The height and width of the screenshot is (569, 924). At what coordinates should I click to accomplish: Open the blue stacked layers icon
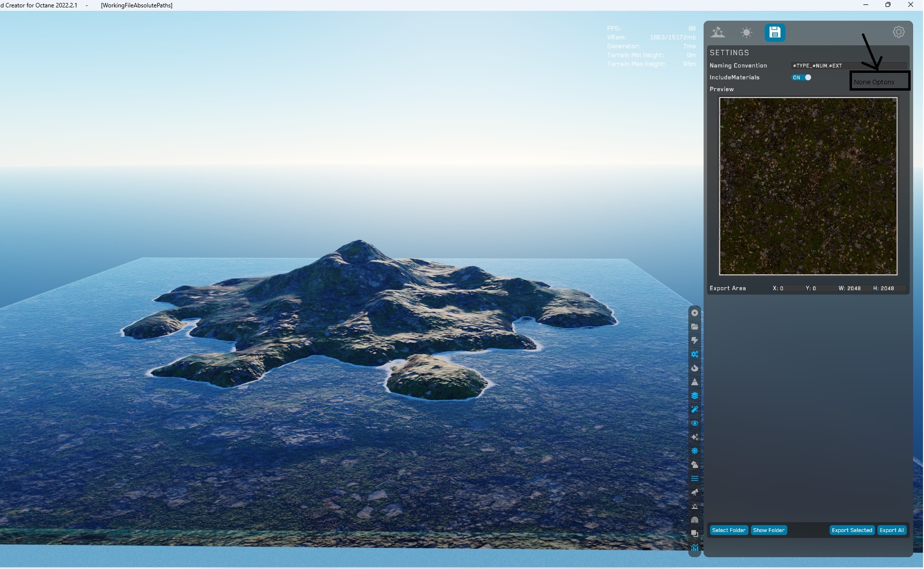pos(695,396)
